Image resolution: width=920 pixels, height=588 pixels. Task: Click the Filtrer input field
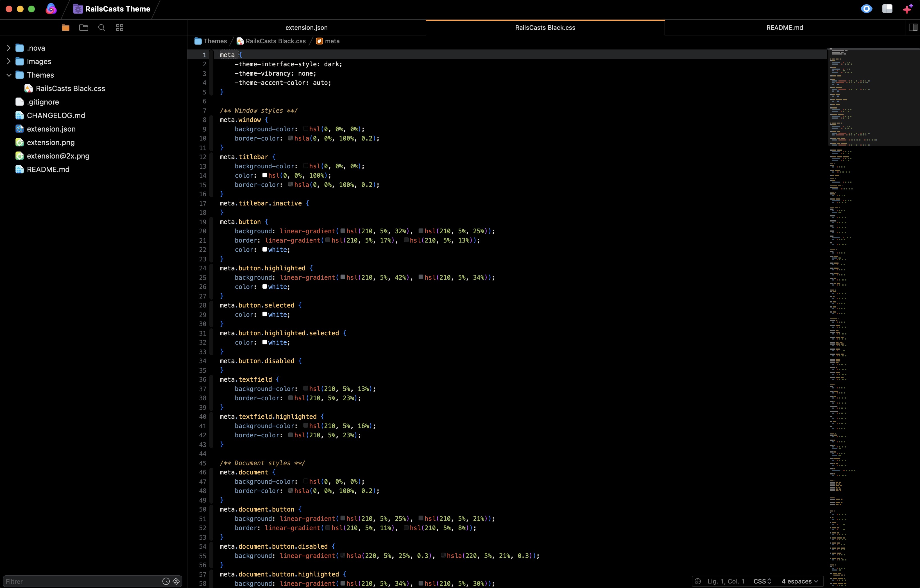point(80,581)
